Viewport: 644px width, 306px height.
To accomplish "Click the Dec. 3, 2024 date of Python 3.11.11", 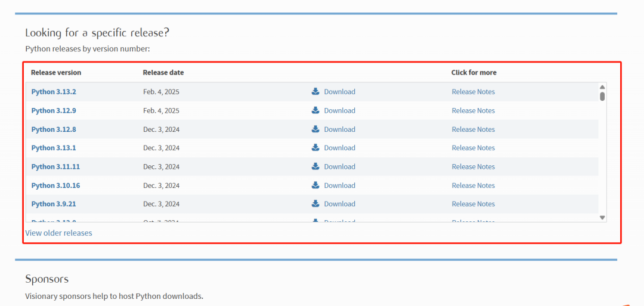I will point(162,167).
